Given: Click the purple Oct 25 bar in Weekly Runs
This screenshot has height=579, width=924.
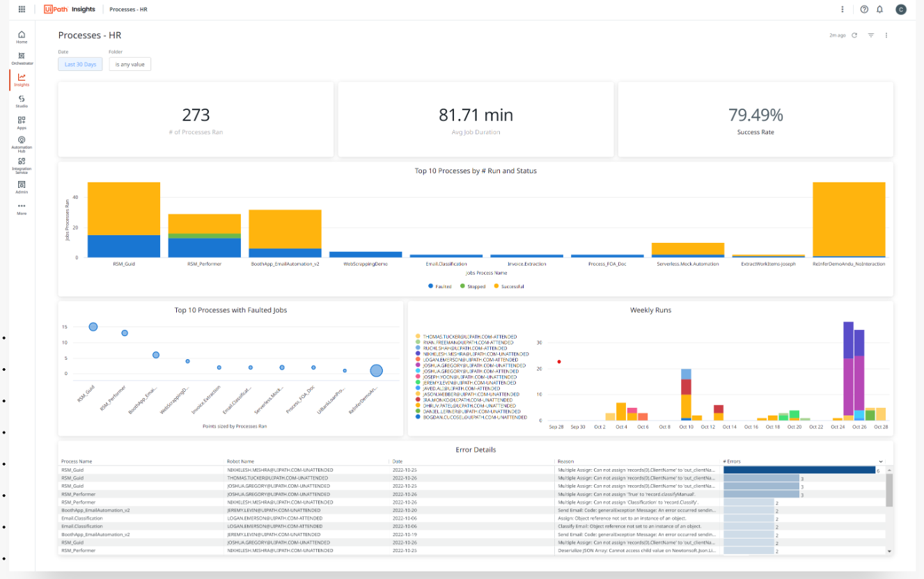Looking at the screenshot, I should [x=848, y=387].
